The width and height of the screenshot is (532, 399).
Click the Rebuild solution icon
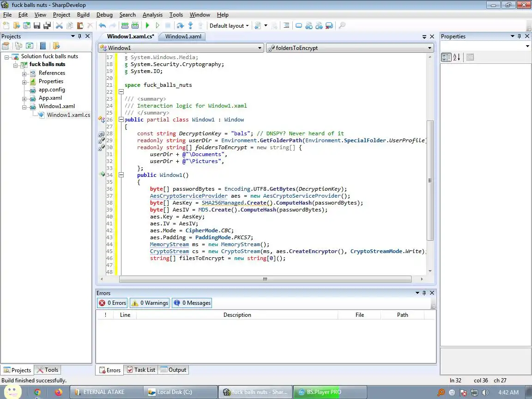(x=135, y=25)
